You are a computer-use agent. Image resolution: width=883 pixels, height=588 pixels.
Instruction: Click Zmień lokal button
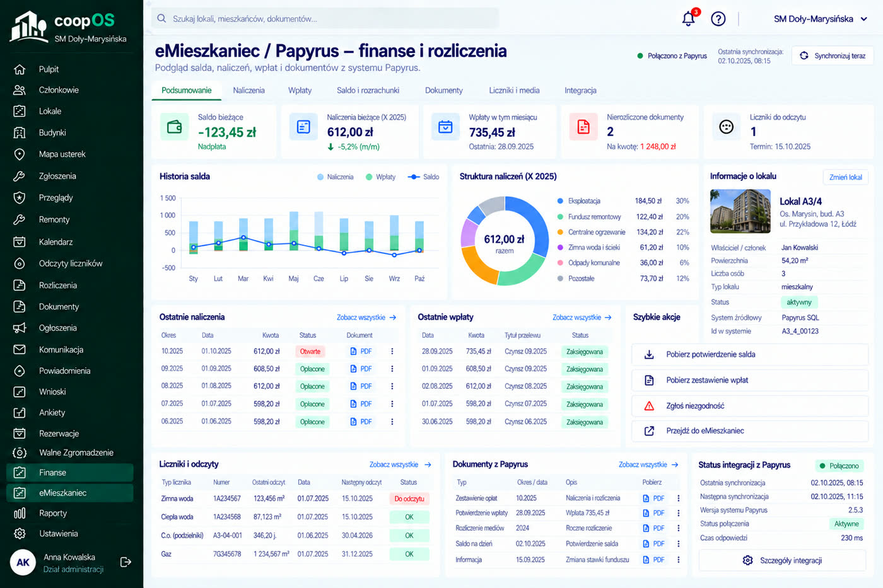pos(845,177)
